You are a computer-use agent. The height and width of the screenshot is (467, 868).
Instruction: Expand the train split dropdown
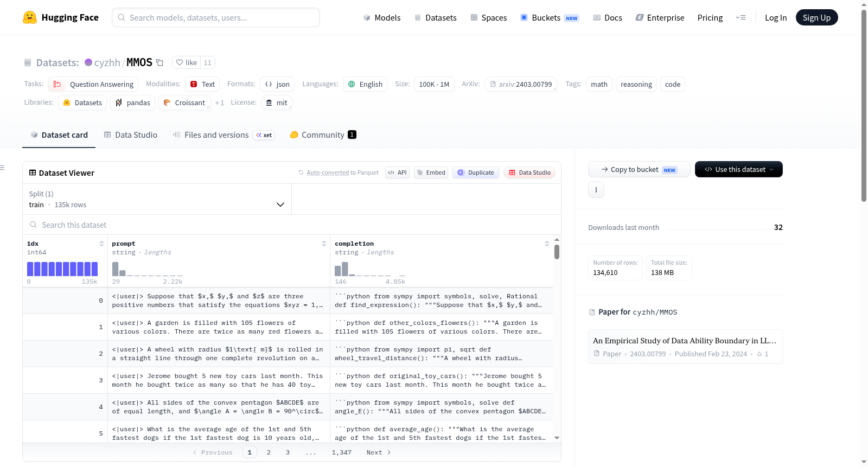coord(157,199)
